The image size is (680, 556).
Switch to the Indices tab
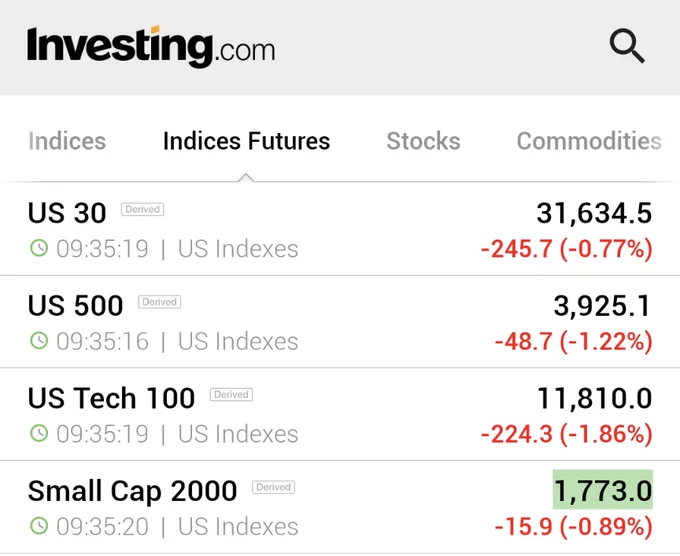pos(67,141)
